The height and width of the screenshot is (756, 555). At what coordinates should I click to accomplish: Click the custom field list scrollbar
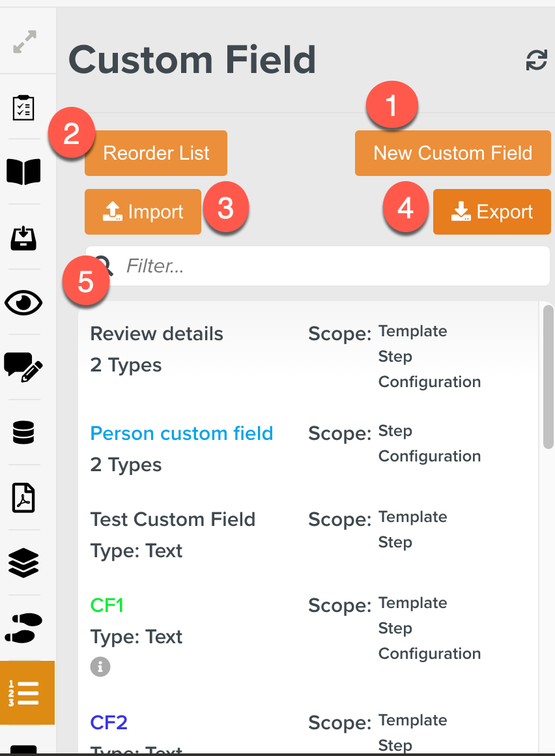point(548,378)
